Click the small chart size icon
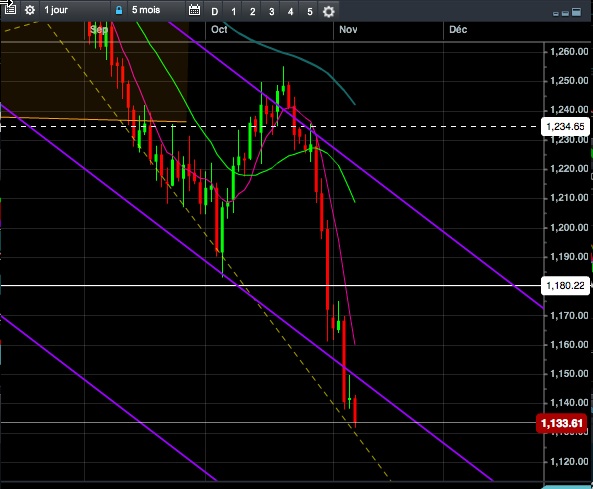The height and width of the screenshot is (489, 593). [556, 14]
